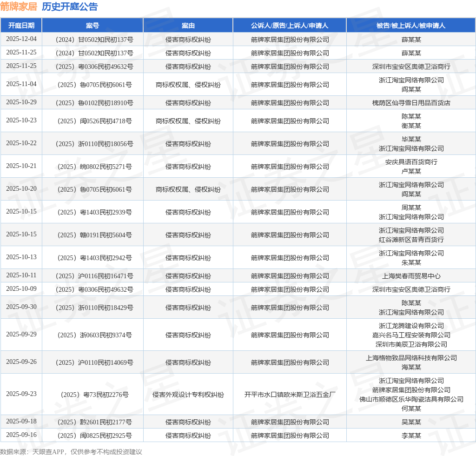Viewport: 476px width, 456px height.
Task: Select the date cell 2025-09-30
Action: click(x=21, y=307)
